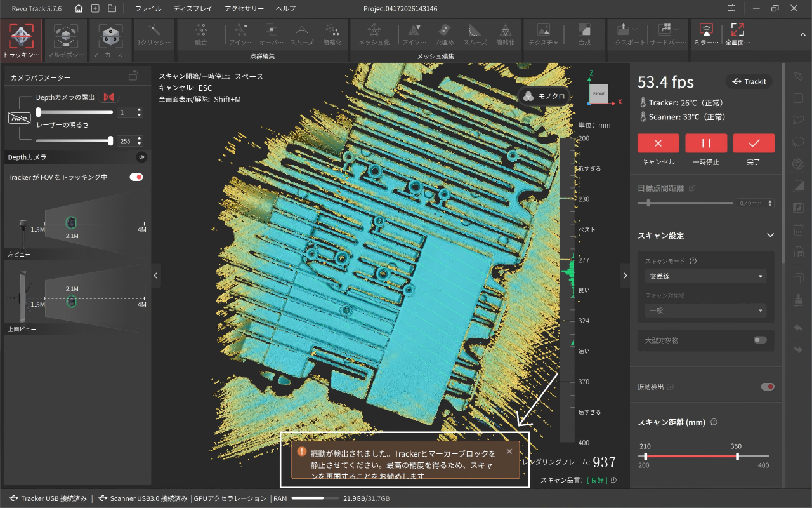
Task: Pop out the camera parameters panel
Action: (x=133, y=76)
